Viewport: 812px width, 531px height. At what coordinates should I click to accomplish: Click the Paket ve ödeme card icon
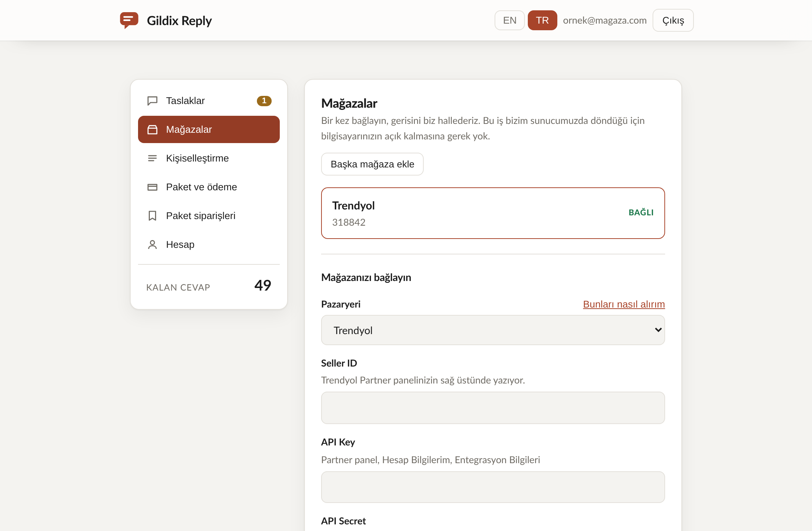click(x=152, y=187)
